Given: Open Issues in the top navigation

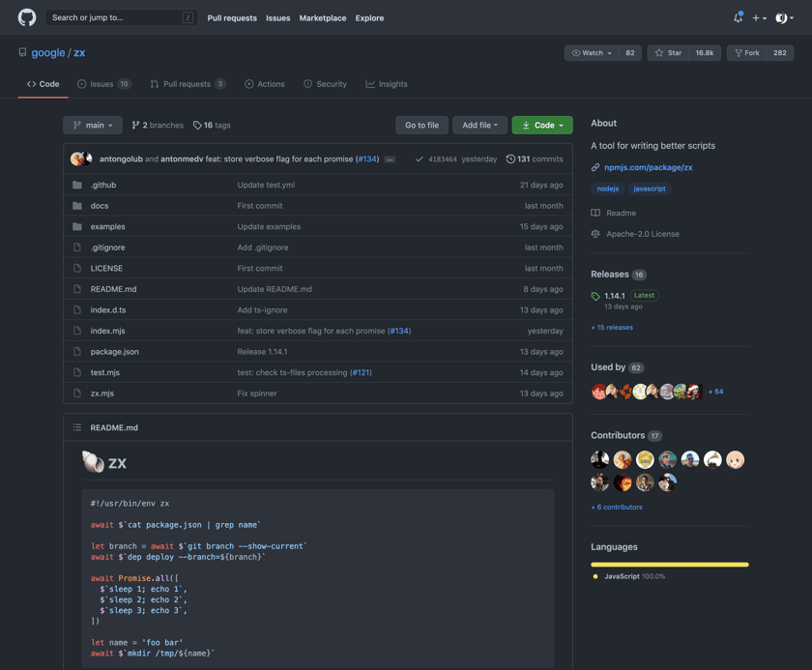Looking at the screenshot, I should 278,18.
